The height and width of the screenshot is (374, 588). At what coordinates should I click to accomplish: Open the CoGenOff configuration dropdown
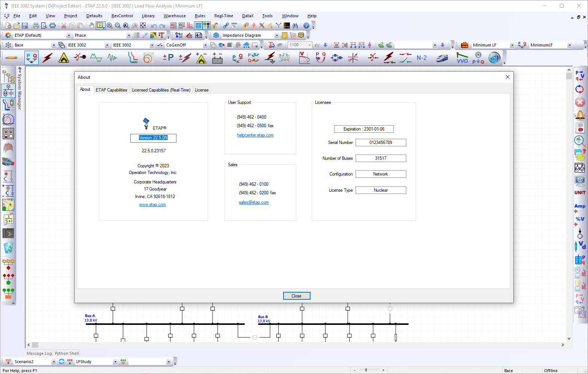(205, 45)
